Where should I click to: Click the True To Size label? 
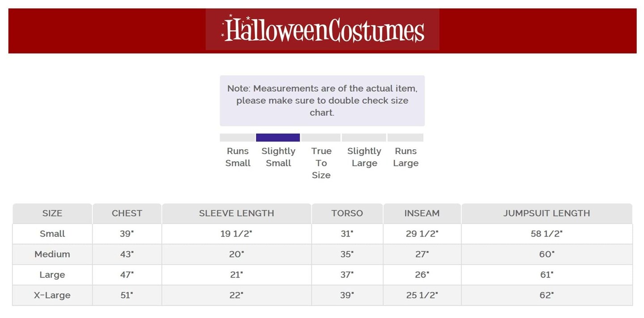pyautogui.click(x=321, y=163)
